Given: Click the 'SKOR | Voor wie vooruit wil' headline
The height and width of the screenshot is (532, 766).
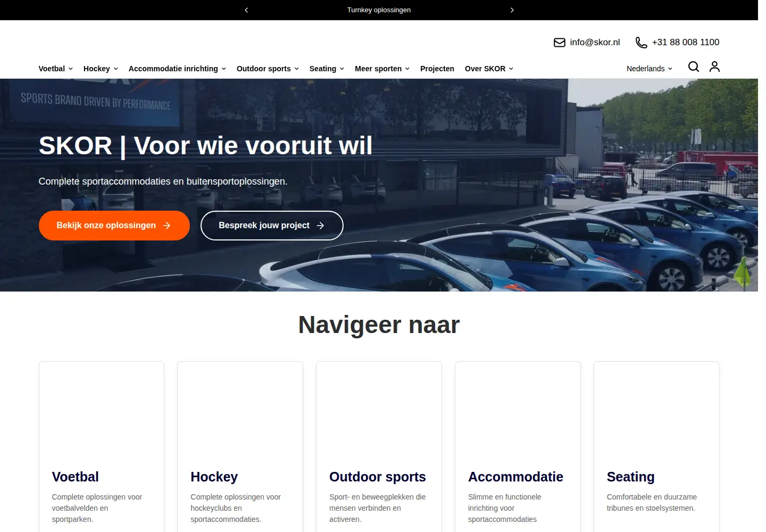Looking at the screenshot, I should [205, 146].
